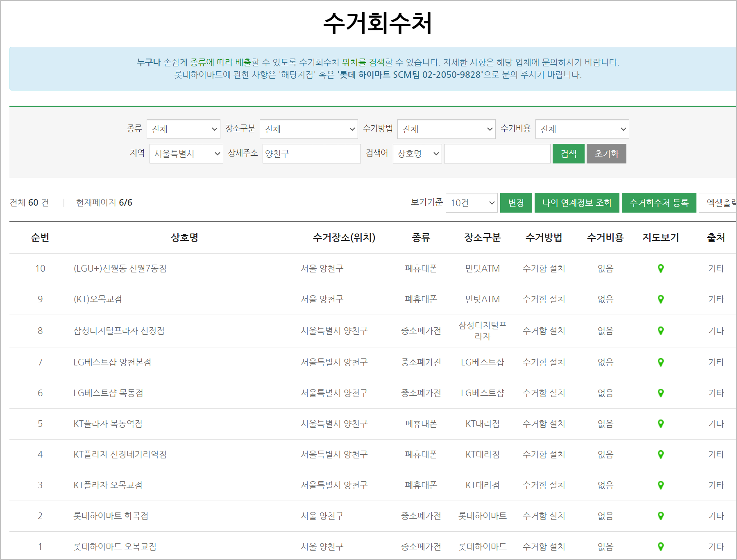Select store name LG베스트샵 양천본점
Viewport: 737px width, 560px height.
(112, 362)
